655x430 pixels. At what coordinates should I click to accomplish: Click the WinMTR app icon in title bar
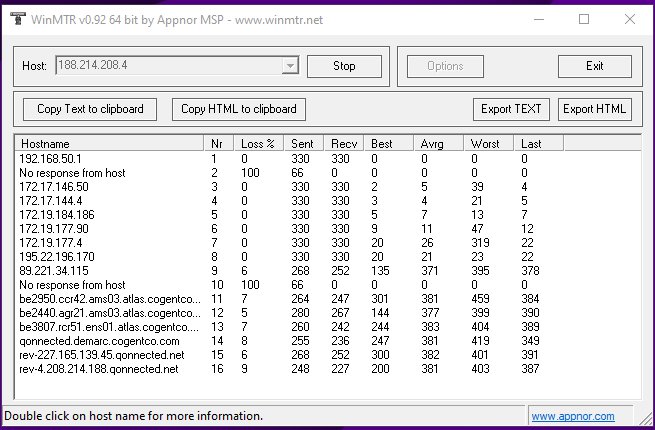[15, 19]
